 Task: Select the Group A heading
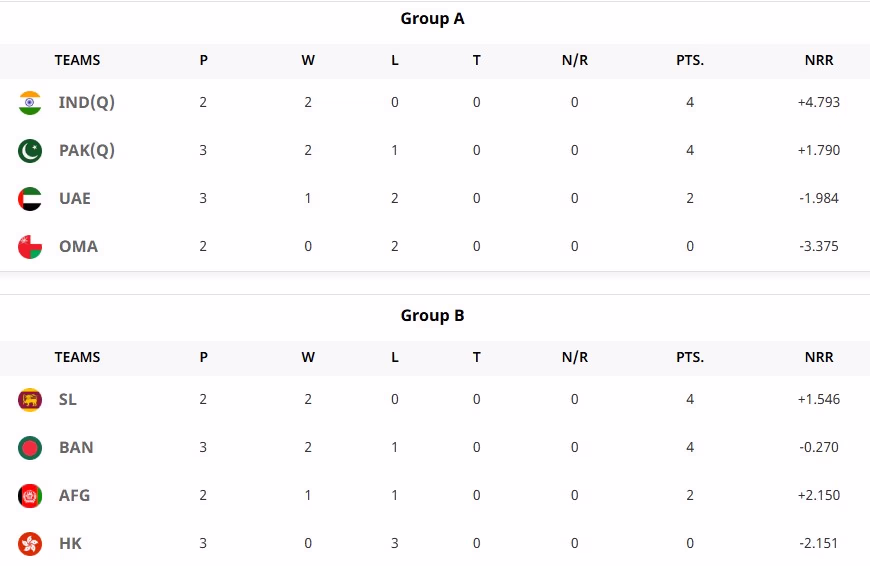pos(432,18)
